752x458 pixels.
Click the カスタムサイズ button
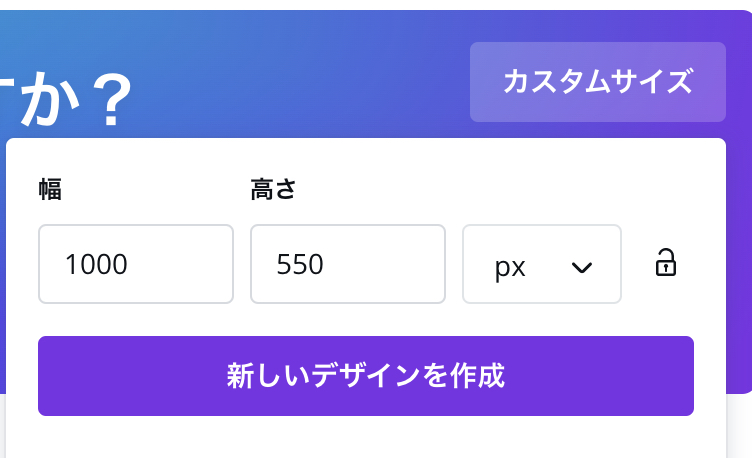point(597,82)
